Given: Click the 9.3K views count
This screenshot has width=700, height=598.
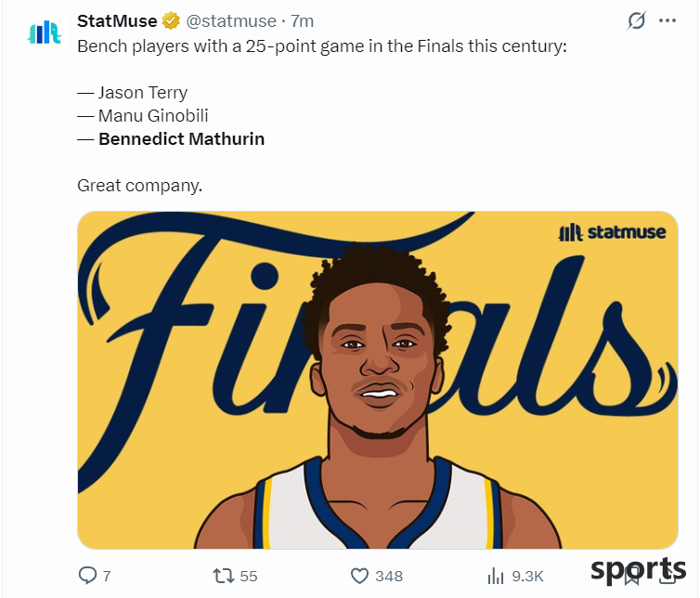Looking at the screenshot, I should (x=527, y=576).
